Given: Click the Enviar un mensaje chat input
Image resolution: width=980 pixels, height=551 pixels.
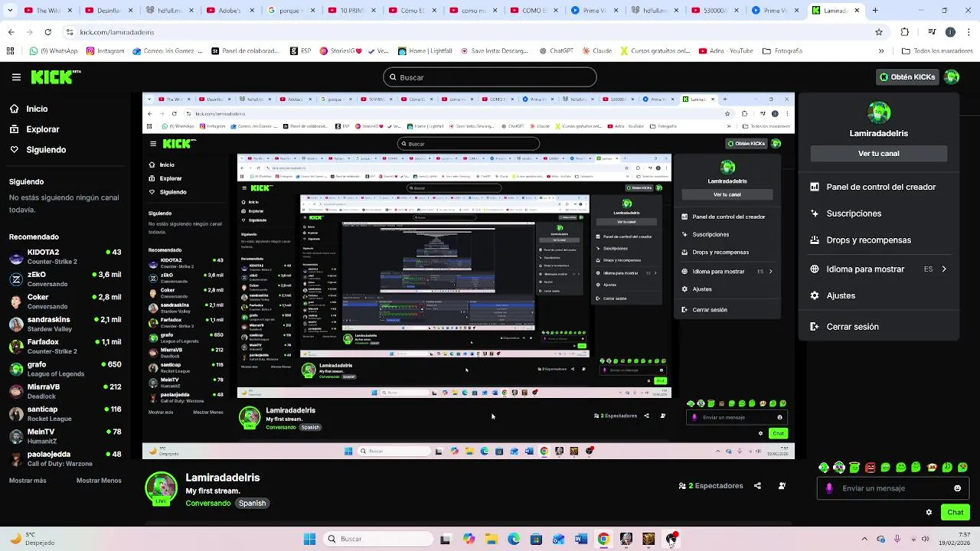Looking at the screenshot, I should 893,488.
